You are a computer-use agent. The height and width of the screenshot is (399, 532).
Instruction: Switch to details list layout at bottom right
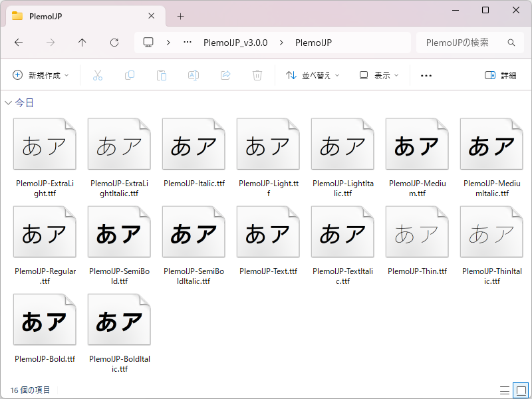click(x=504, y=392)
